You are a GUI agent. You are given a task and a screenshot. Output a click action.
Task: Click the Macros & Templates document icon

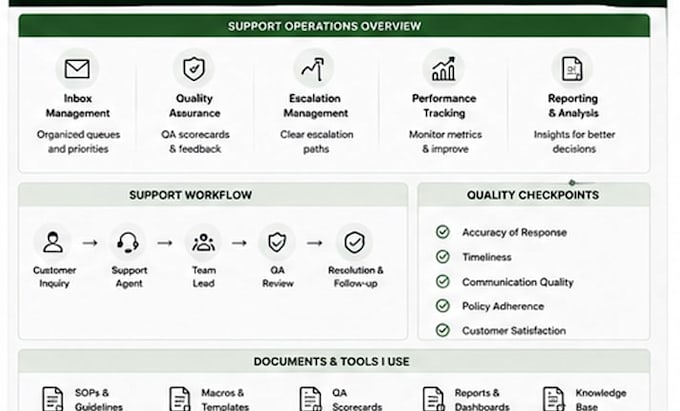click(180, 399)
